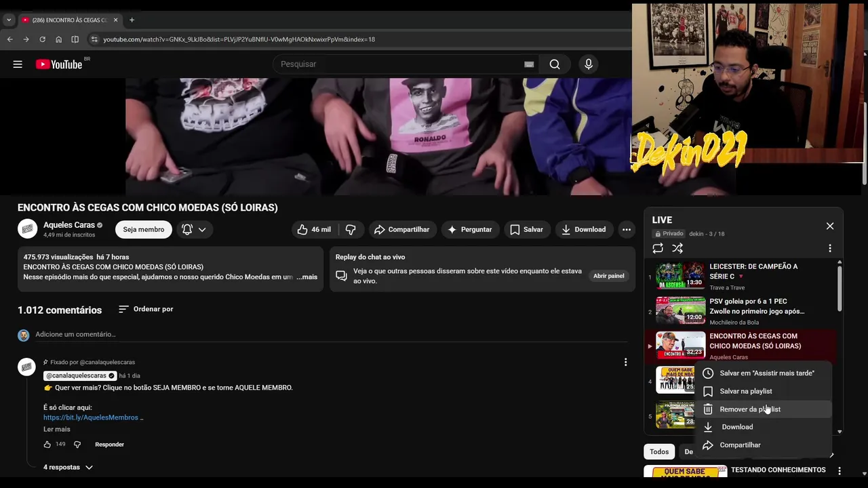868x488 pixels.
Task: Go to YouTube home via logo
Action: pos(59,64)
